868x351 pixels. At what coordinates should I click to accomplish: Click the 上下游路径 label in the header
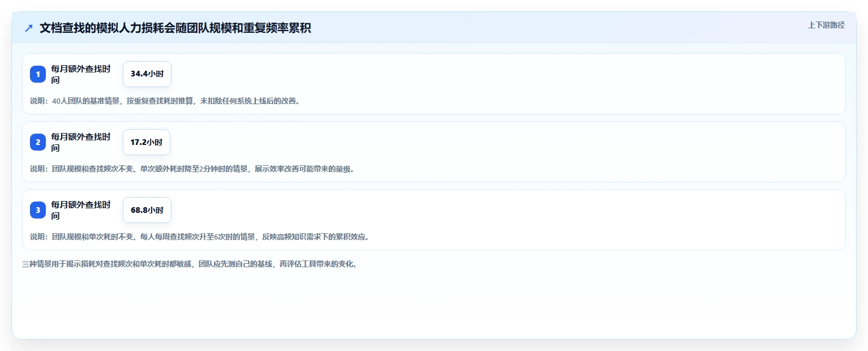(826, 25)
